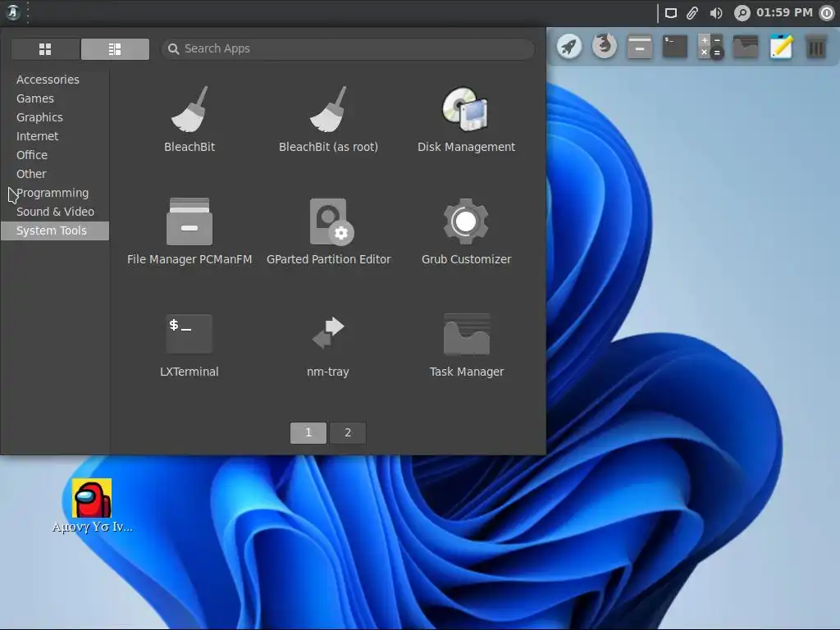Select the Sound & Video category

(x=55, y=212)
